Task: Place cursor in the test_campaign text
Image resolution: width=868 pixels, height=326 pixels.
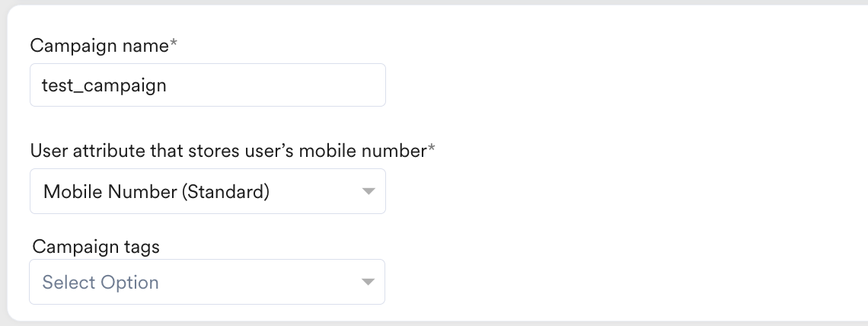Action: click(104, 85)
